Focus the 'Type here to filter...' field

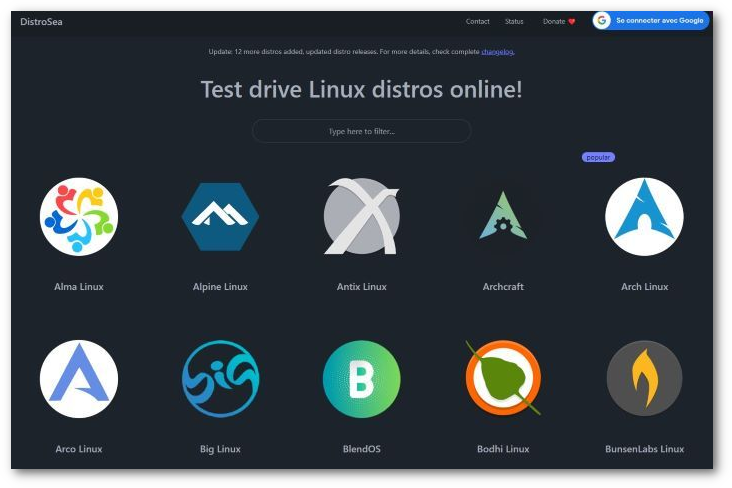(x=361, y=131)
